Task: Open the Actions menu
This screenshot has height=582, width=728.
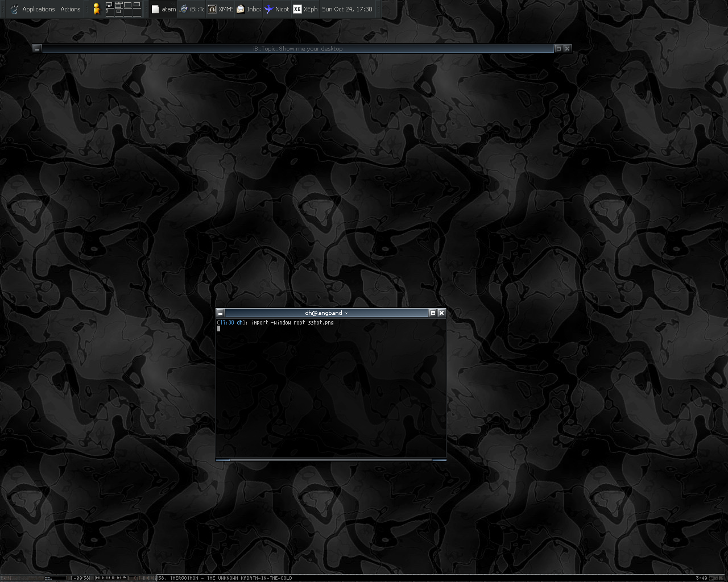Action: tap(71, 9)
